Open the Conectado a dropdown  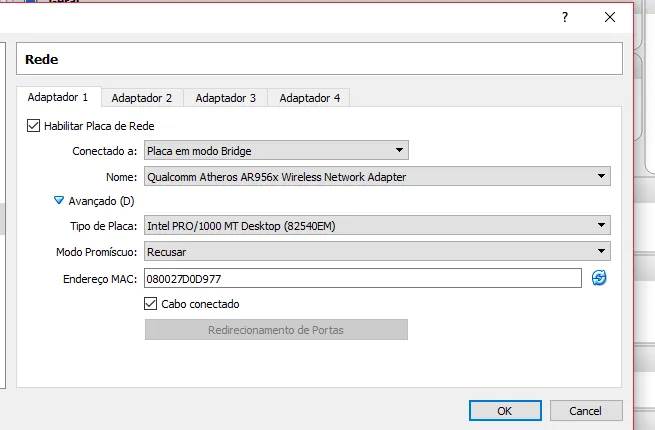(276, 151)
